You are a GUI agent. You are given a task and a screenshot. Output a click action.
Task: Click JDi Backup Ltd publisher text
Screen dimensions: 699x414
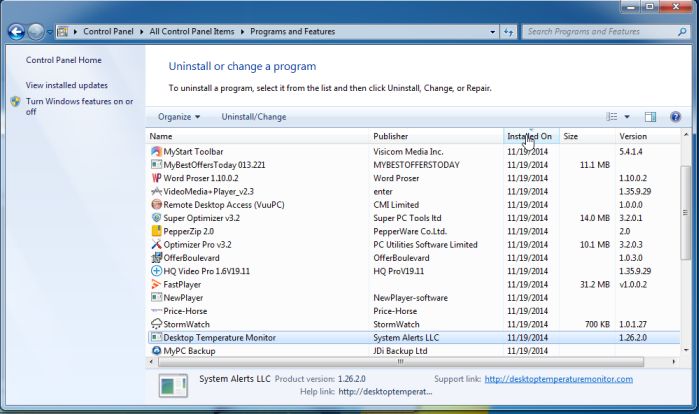[400, 351]
